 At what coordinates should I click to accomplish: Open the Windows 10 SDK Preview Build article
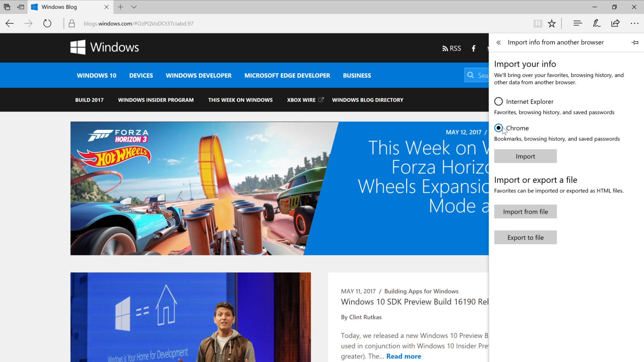(415, 302)
